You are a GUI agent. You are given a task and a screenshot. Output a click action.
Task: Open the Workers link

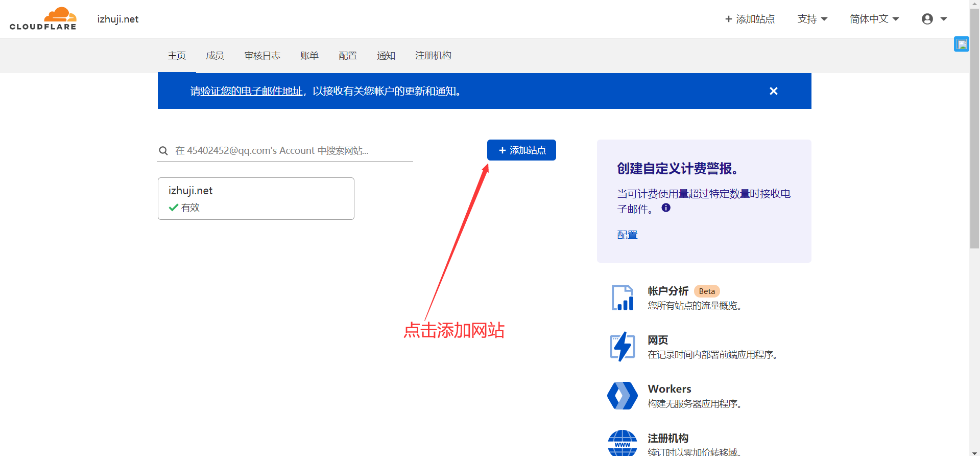[x=670, y=389]
